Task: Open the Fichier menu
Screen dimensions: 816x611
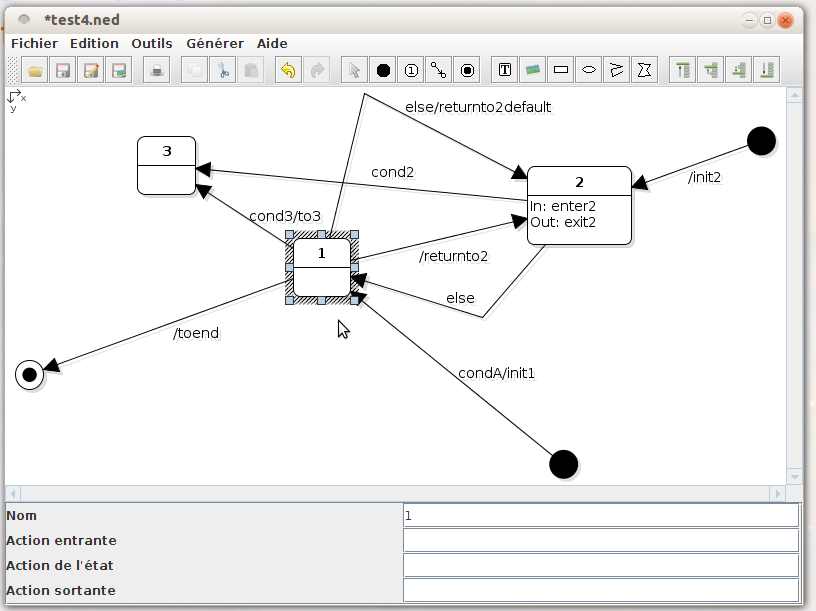Action: 34,43
